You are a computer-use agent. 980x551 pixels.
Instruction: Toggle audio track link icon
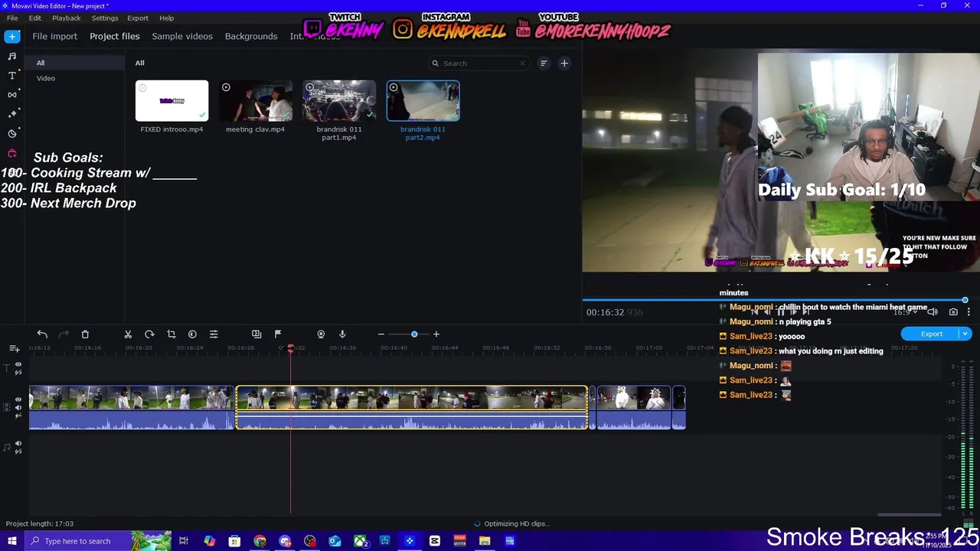tap(18, 451)
